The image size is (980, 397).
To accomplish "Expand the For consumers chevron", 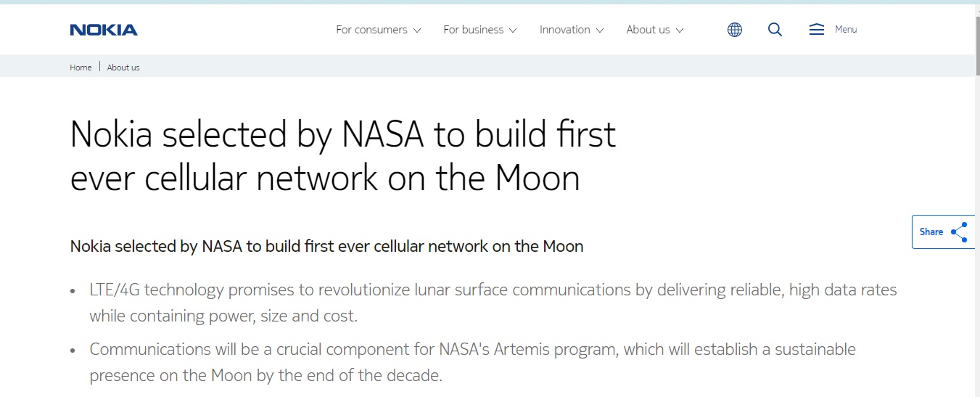I will (417, 30).
